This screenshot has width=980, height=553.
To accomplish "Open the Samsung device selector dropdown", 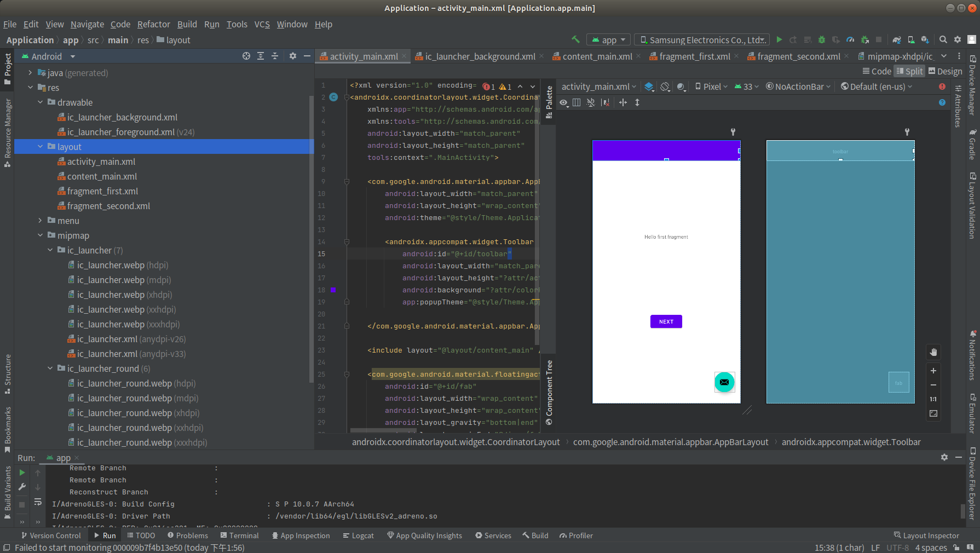I will (702, 40).
